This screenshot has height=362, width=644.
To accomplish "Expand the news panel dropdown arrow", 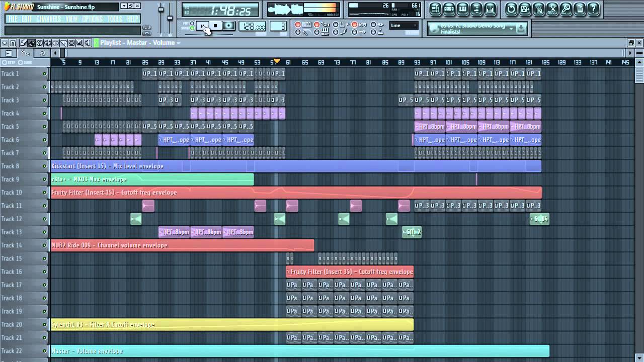I will click(512, 29).
